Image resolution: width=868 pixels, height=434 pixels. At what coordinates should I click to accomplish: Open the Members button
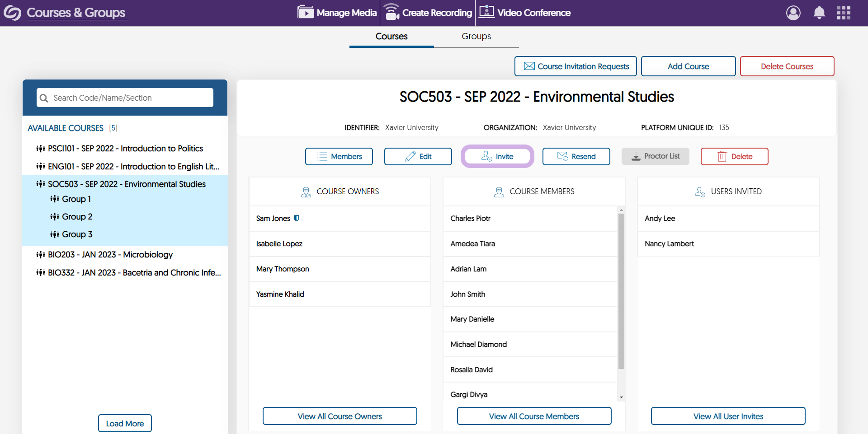[x=339, y=156]
